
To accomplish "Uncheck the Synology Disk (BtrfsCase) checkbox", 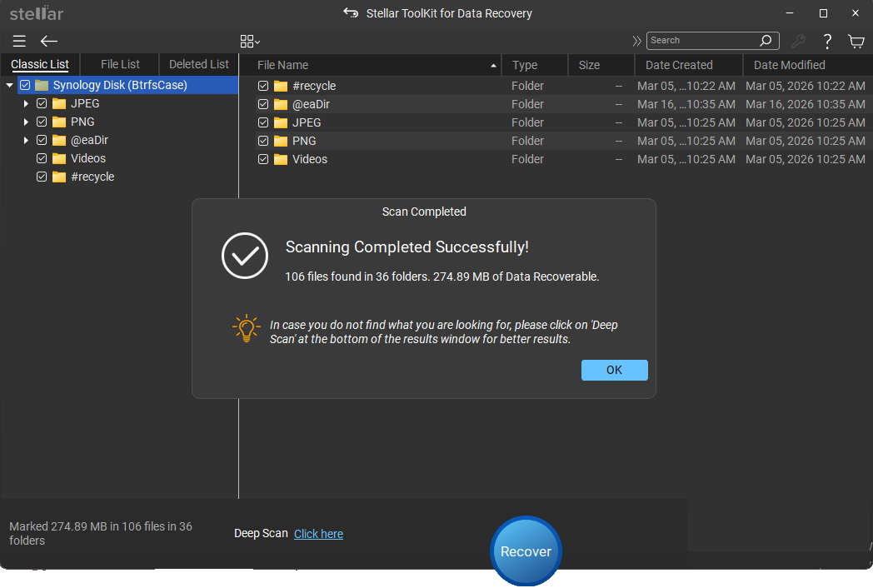I will 25,84.
